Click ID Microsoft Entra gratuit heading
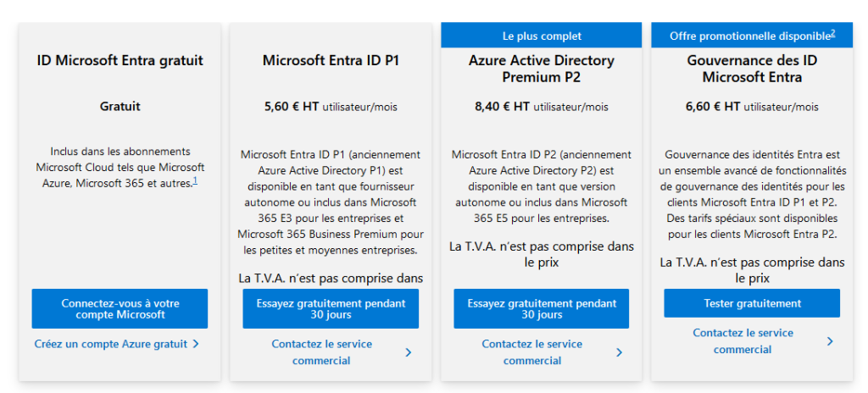The width and height of the screenshot is (868, 393). [x=120, y=60]
